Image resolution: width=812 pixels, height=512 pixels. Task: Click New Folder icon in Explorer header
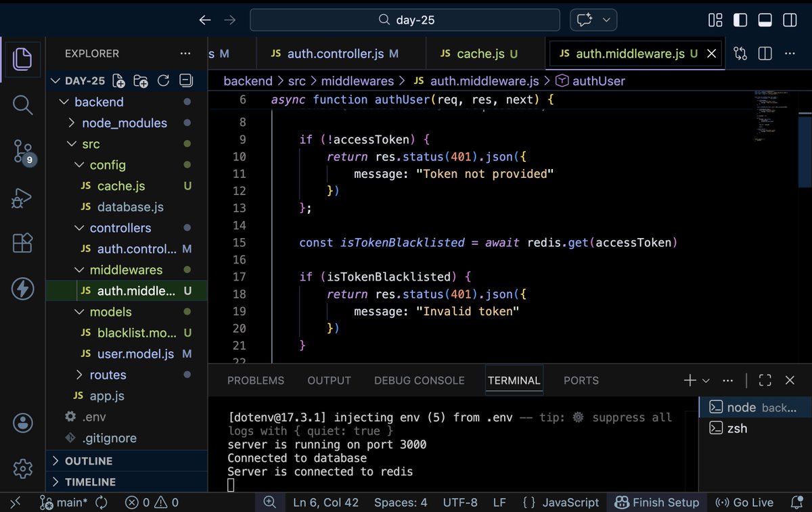click(141, 81)
